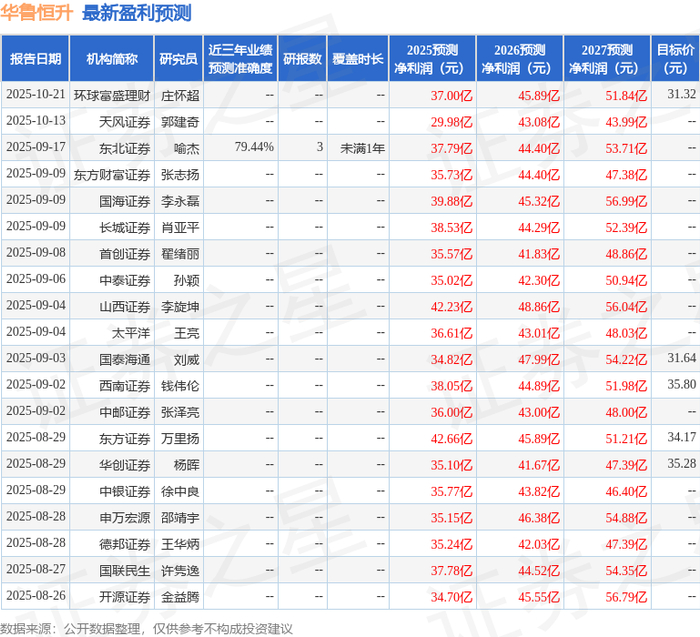700x637 pixels.
Task: Click the 35.28 target price
Action: click(x=682, y=463)
